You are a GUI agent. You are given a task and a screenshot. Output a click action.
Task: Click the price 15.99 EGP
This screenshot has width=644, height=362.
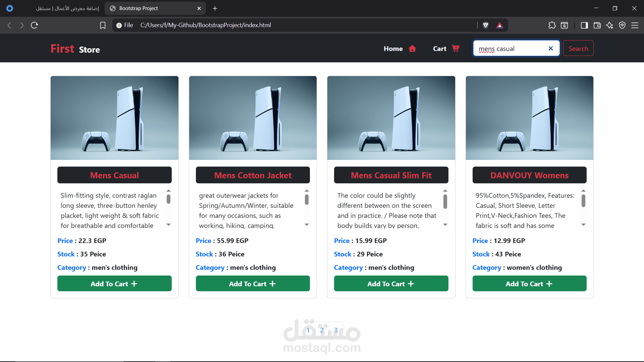(x=371, y=241)
